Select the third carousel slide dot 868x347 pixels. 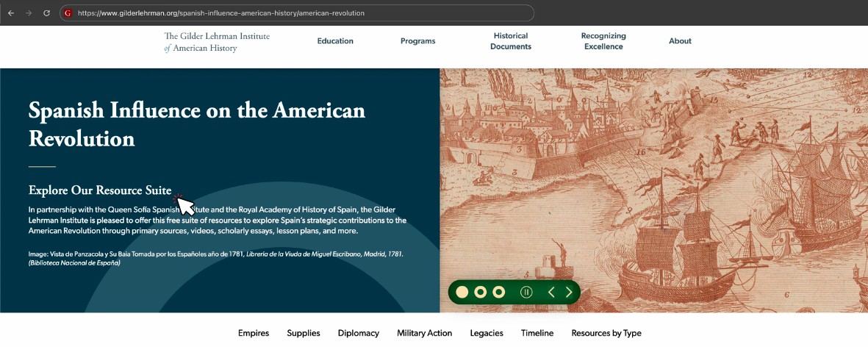pos(499,292)
